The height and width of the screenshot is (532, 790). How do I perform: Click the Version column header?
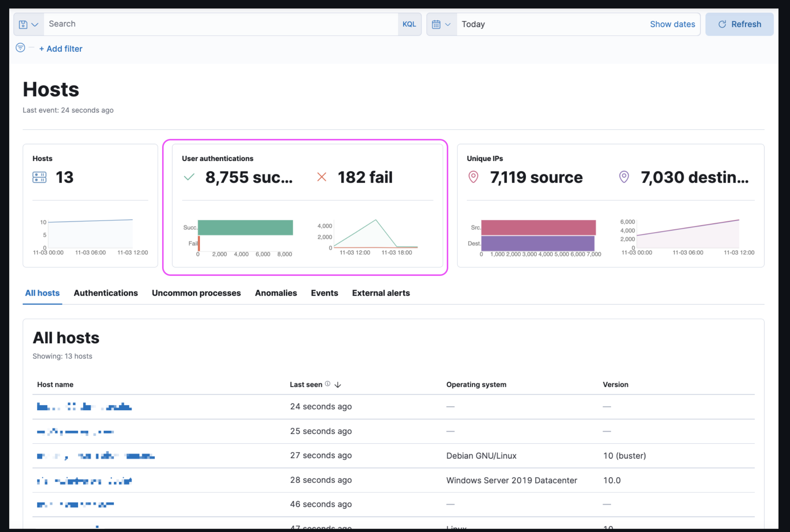pos(615,385)
